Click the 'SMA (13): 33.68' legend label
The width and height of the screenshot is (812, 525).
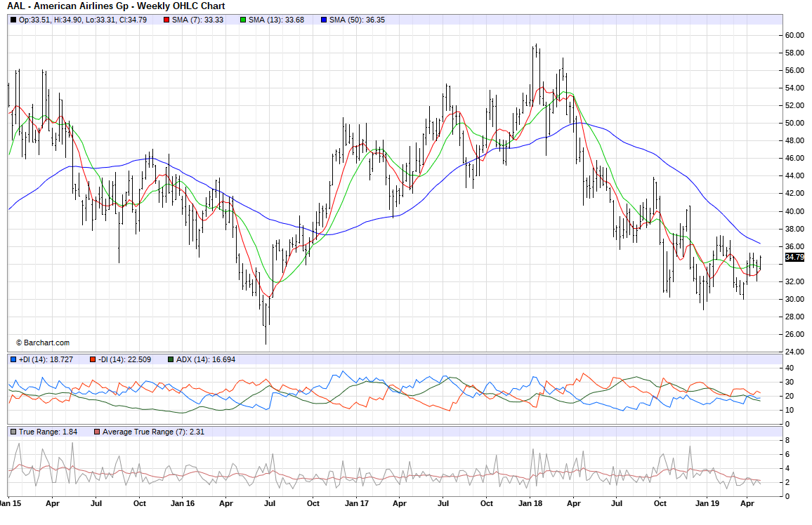coord(277,20)
